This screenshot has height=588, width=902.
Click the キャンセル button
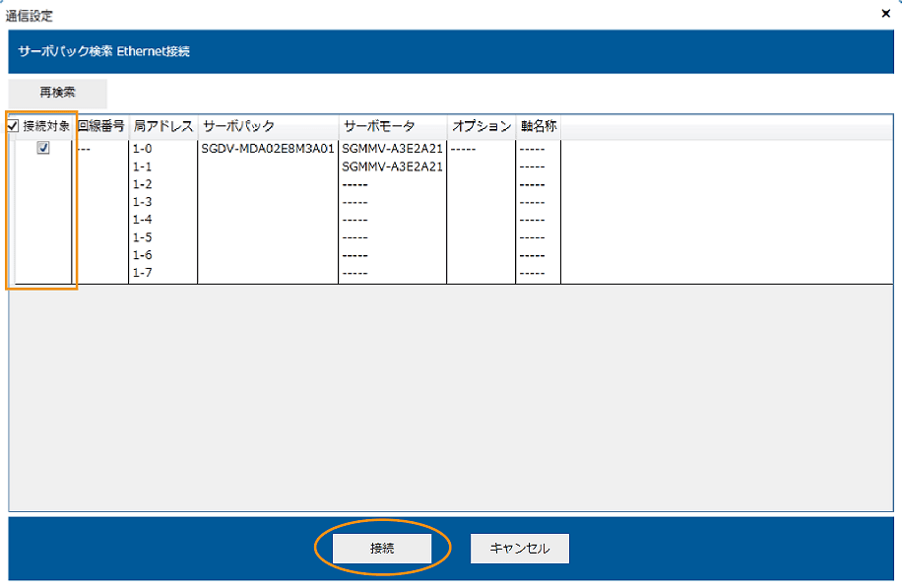519,548
